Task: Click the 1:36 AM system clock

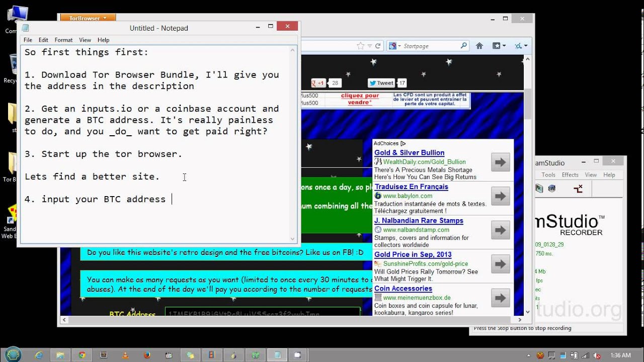Action: (620, 355)
